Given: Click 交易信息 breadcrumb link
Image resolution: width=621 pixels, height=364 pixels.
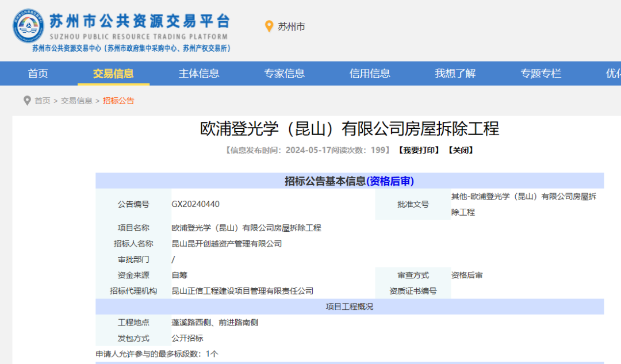Looking at the screenshot, I should pyautogui.click(x=76, y=101).
